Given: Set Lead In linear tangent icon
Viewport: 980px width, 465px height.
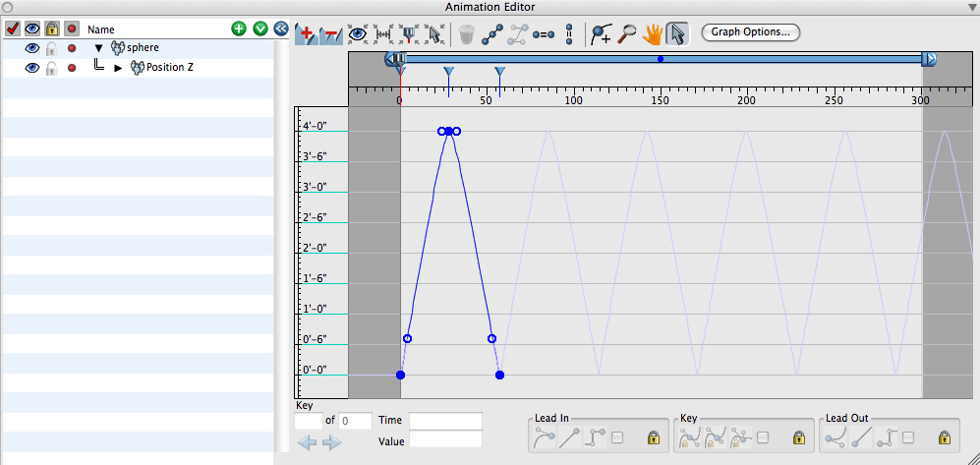Looking at the screenshot, I should point(569,437).
